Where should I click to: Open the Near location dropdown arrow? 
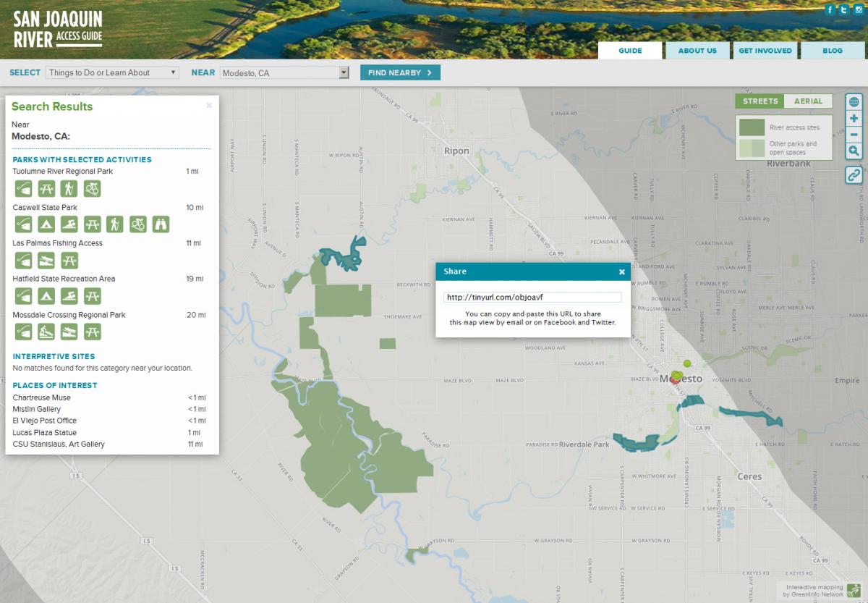pyautogui.click(x=344, y=72)
